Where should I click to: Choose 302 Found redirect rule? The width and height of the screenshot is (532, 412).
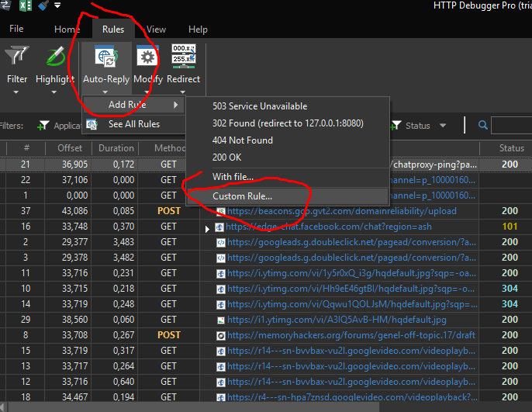pos(288,123)
